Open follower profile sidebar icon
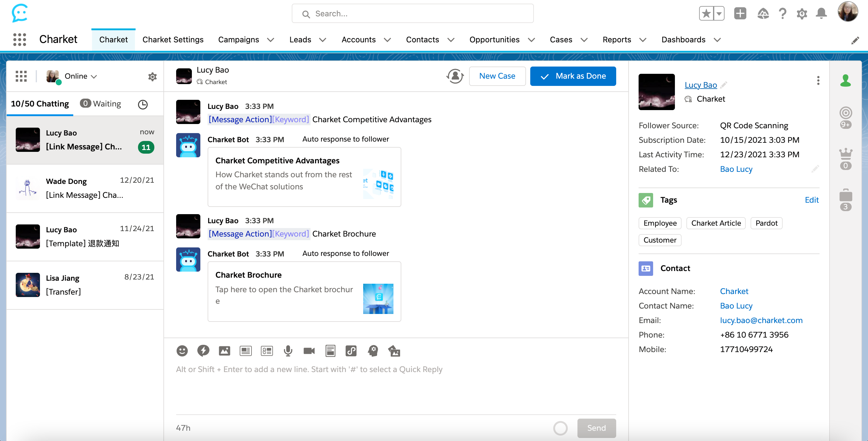Screen dimensions: 868x441 (845, 80)
